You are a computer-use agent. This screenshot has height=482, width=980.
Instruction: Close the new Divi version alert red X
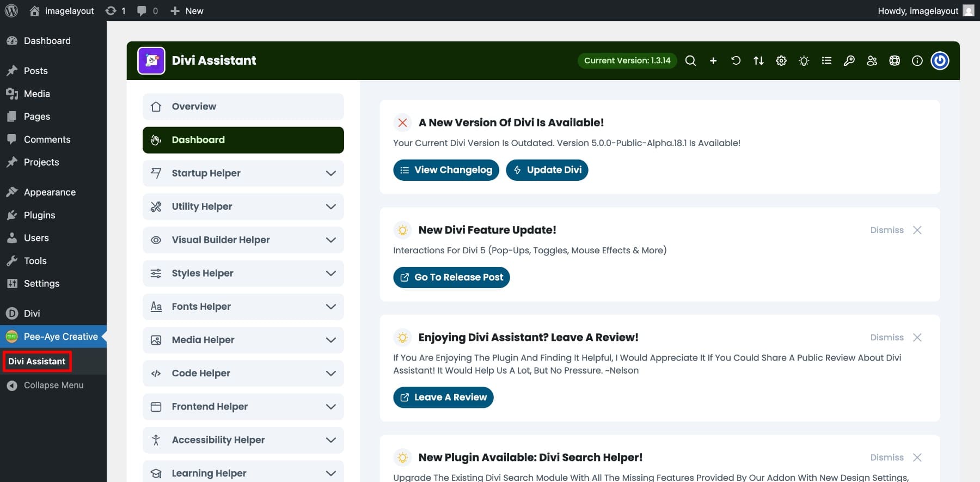tap(402, 123)
